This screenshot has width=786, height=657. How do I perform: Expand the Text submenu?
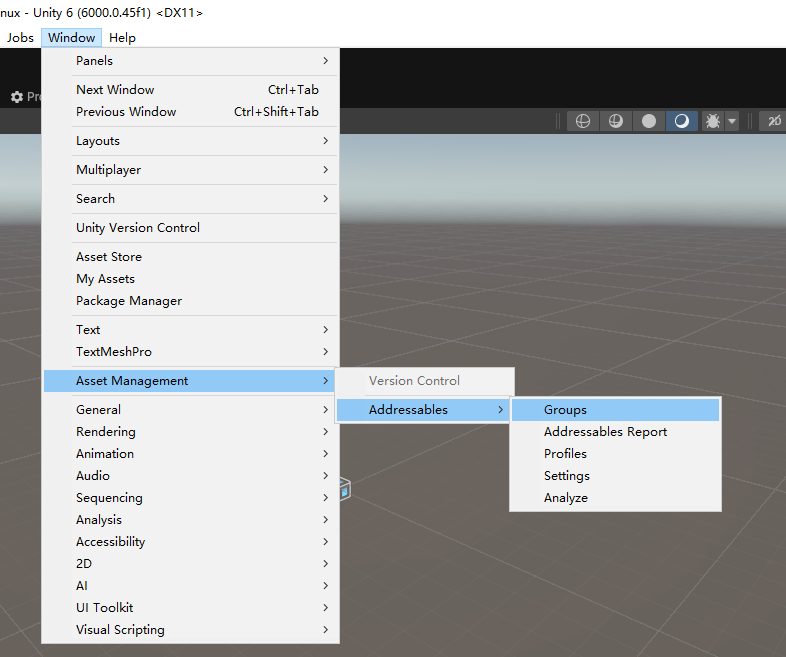tap(190, 330)
